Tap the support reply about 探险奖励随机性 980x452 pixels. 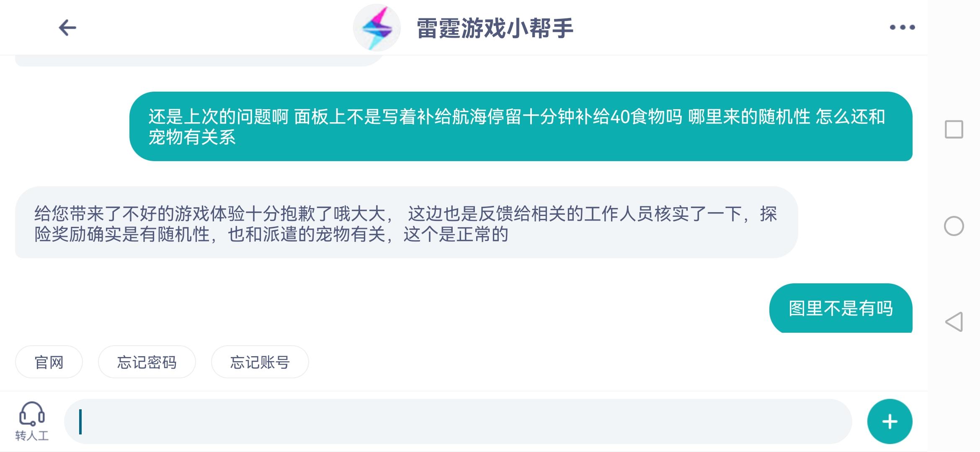406,222
